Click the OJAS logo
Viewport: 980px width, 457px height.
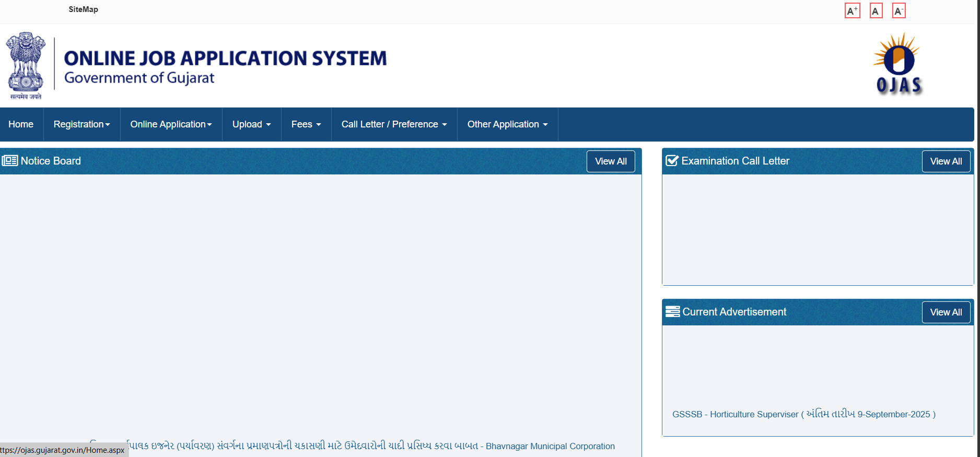click(x=899, y=64)
